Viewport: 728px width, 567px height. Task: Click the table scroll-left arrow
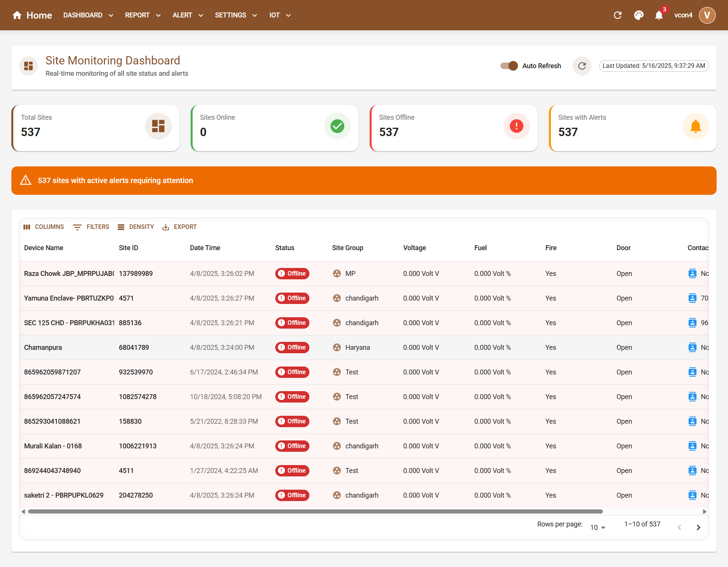[24, 512]
